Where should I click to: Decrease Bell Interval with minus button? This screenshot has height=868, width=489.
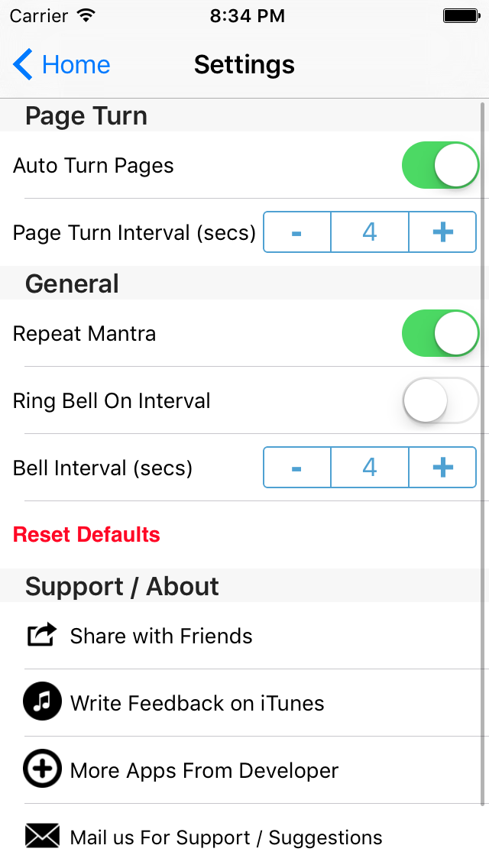[297, 468]
